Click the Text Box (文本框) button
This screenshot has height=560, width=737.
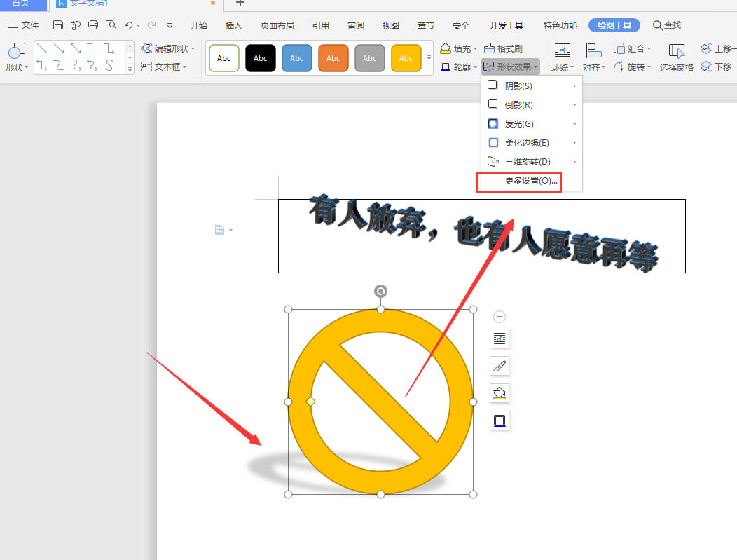[x=166, y=67]
